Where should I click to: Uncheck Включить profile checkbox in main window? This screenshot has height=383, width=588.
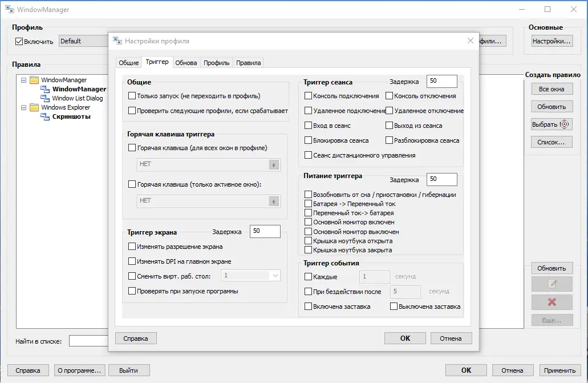pyautogui.click(x=19, y=41)
